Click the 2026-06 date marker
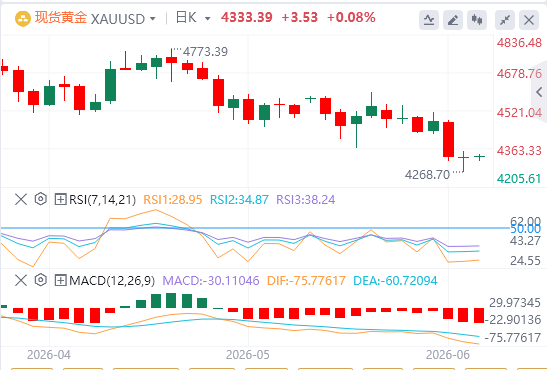This screenshot has height=370, width=547. click(448, 355)
